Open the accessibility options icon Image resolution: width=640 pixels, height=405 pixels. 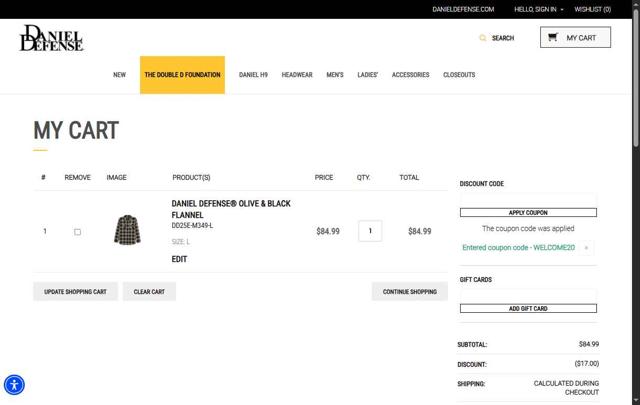click(14, 385)
